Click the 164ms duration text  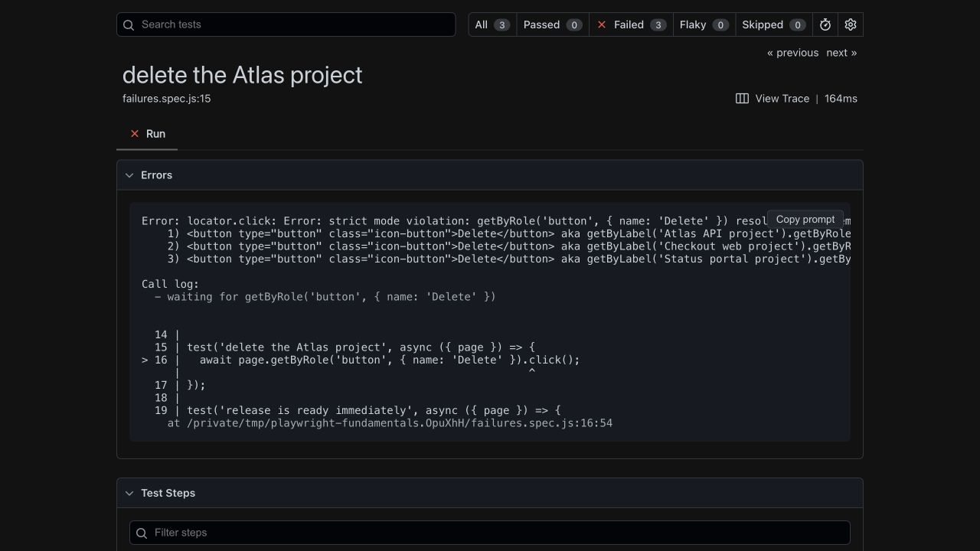pos(841,99)
